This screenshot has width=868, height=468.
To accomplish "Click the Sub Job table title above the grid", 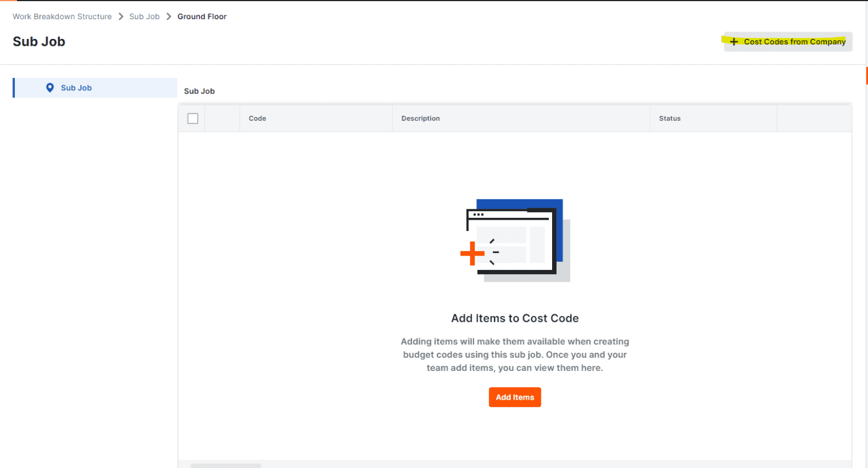I will (199, 91).
